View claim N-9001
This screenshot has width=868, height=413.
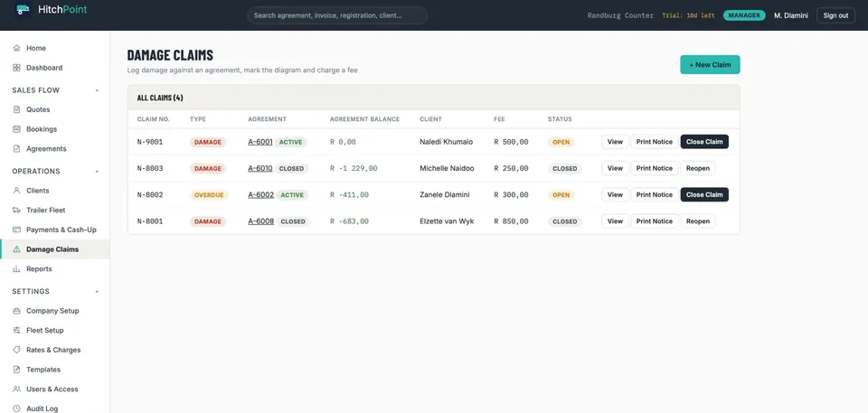coord(615,142)
